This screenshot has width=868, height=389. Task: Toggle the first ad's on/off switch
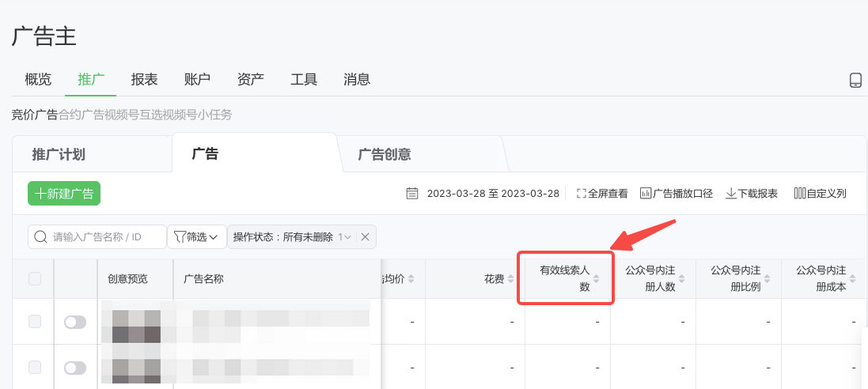(x=75, y=322)
